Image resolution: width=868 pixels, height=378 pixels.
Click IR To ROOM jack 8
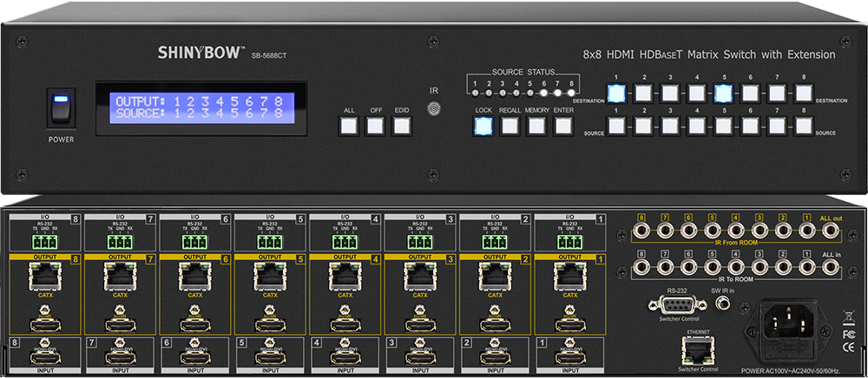[x=641, y=268]
